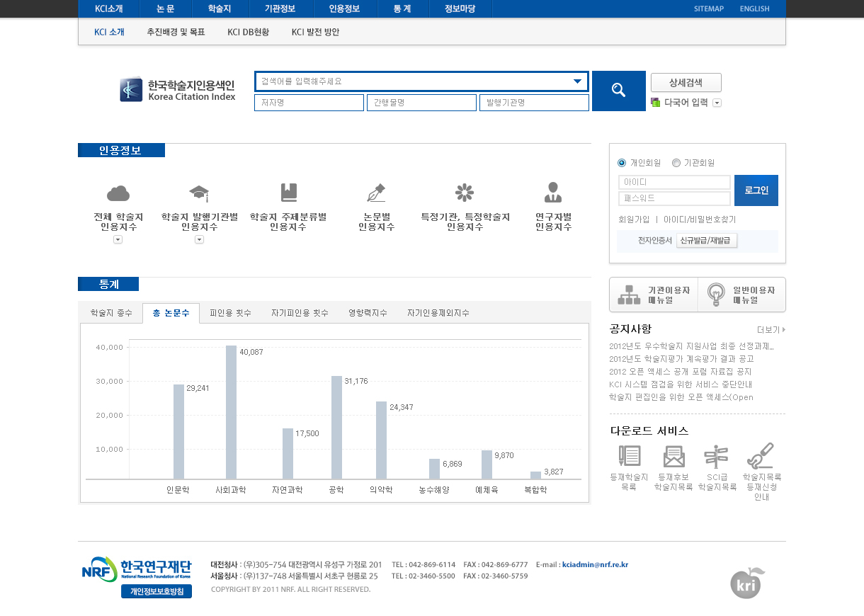Go to the KCI 소개 submenu item
This screenshot has height=616, width=864.
pyautogui.click(x=109, y=32)
